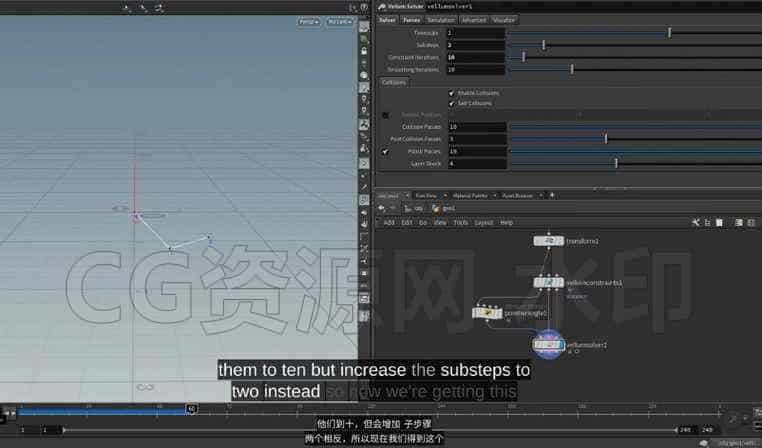The height and width of the screenshot is (448, 762).
Task: Toggle Enable Collisions checkbox
Action: tap(451, 93)
